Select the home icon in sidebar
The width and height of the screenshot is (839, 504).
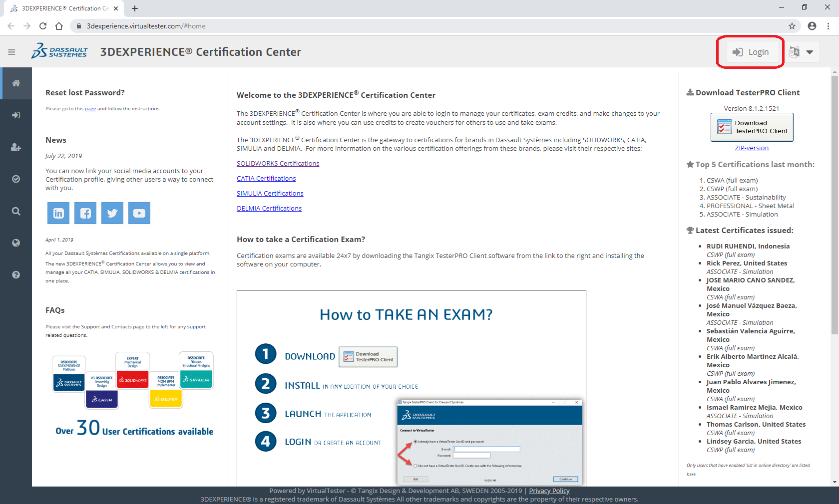pyautogui.click(x=16, y=83)
